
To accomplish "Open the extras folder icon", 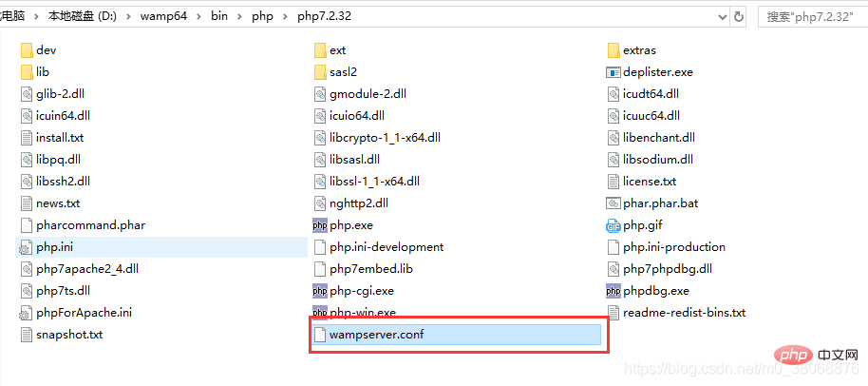I will click(x=613, y=50).
